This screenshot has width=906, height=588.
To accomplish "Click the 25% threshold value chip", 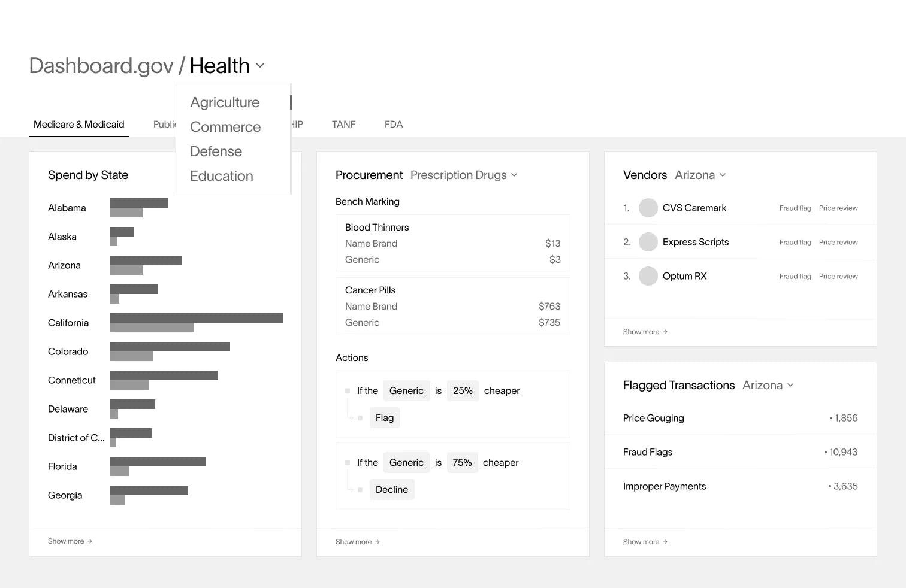I will click(x=463, y=390).
